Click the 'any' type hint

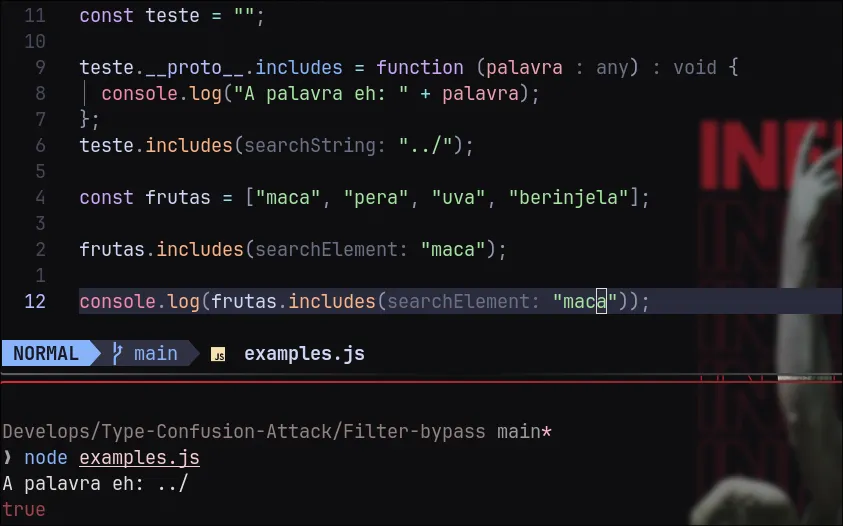click(x=612, y=68)
